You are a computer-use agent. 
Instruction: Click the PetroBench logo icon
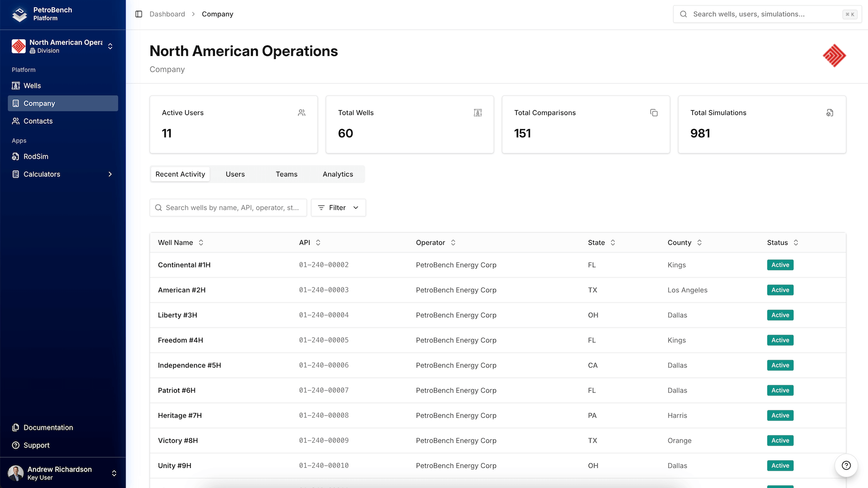pyautogui.click(x=20, y=14)
